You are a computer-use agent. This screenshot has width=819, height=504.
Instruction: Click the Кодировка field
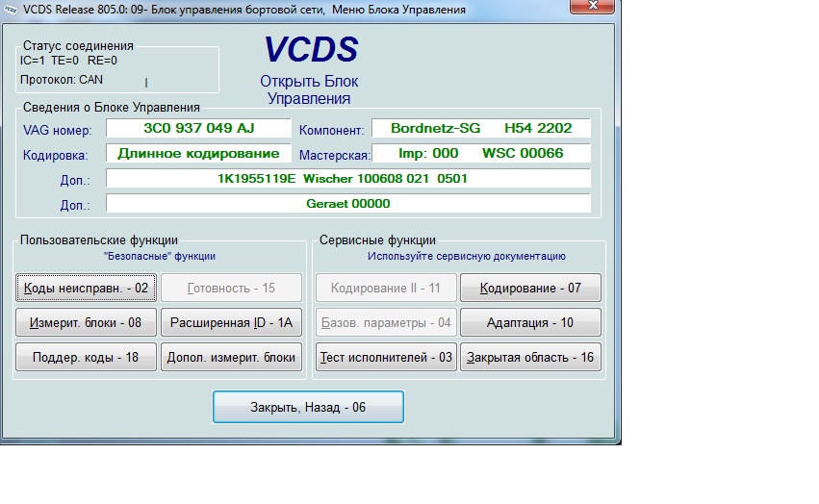point(197,154)
